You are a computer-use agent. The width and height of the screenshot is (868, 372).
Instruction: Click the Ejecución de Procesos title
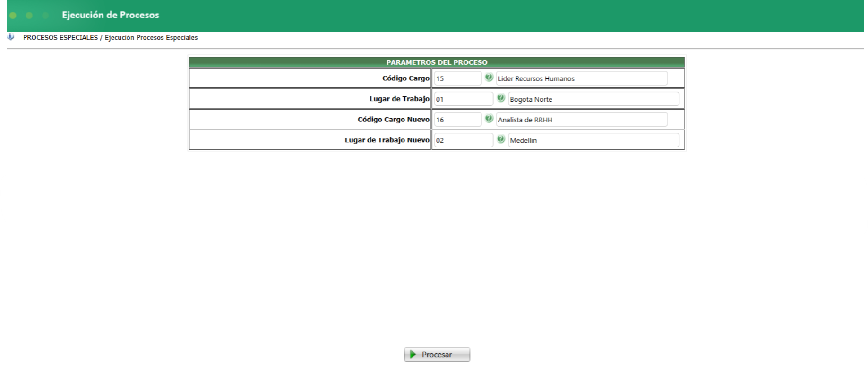[x=111, y=15]
